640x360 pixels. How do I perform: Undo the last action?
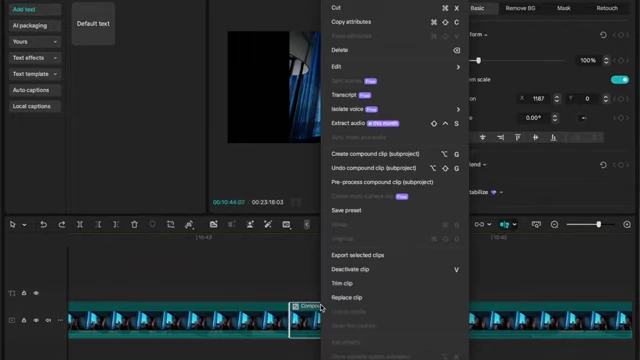coord(43,224)
